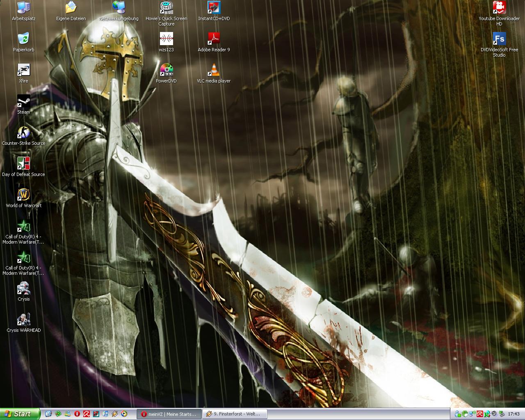Open the Messenger person tray icon
Image resolution: width=525 pixels, height=420 pixels.
pyautogui.click(x=458, y=414)
